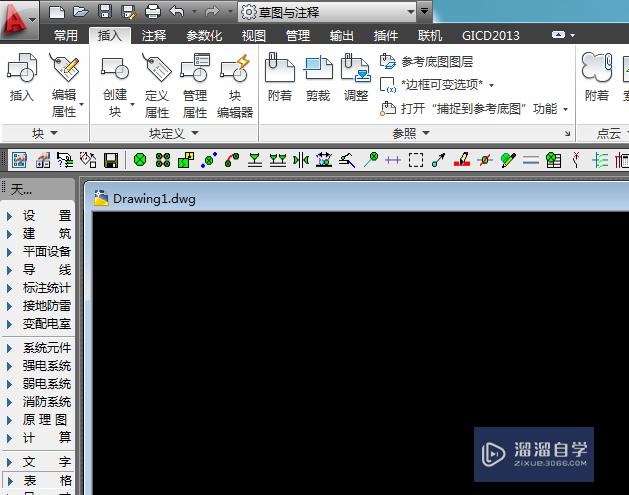Expand the 建筑 menu item

(39, 234)
